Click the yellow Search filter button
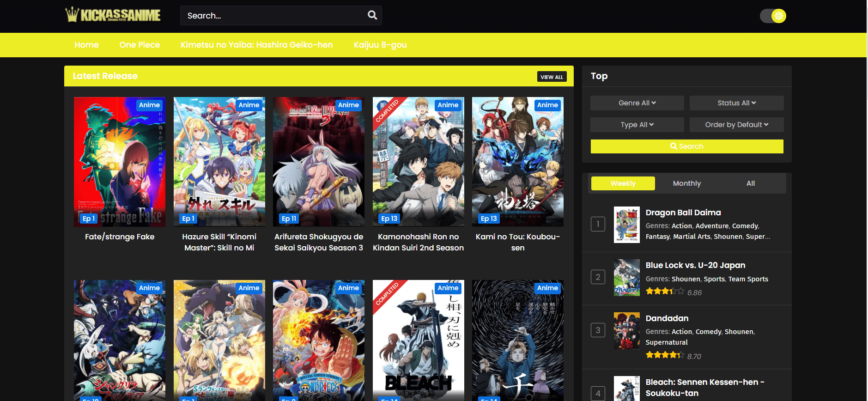The height and width of the screenshot is (401, 868). click(686, 146)
